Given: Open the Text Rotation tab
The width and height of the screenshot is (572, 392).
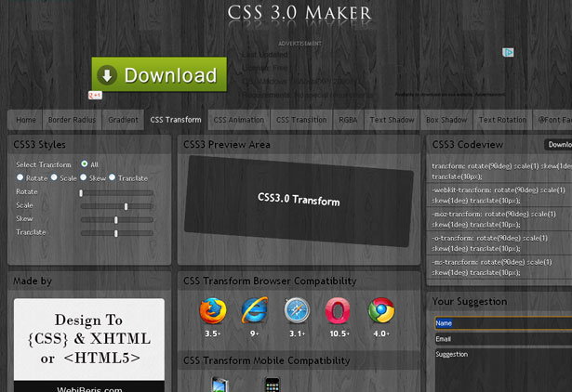Looking at the screenshot, I should click(x=502, y=120).
